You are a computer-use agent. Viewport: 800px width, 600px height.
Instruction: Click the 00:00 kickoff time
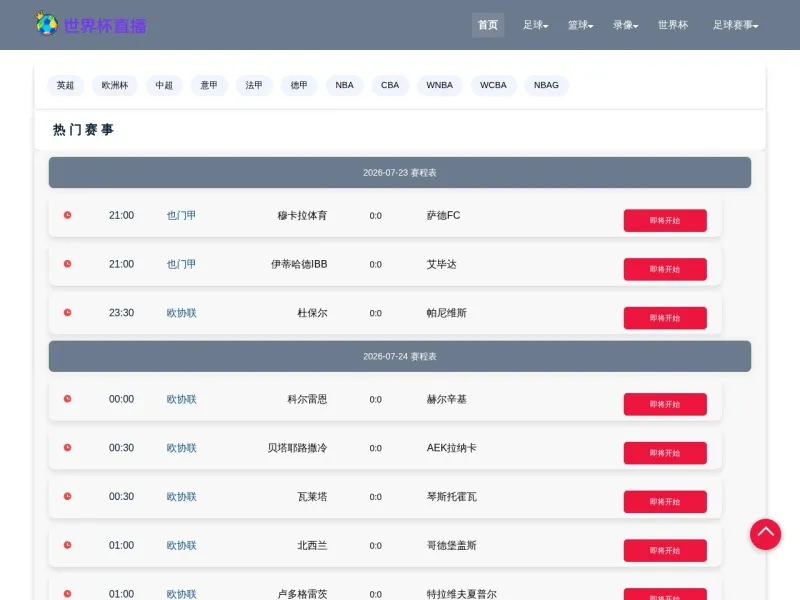121,399
